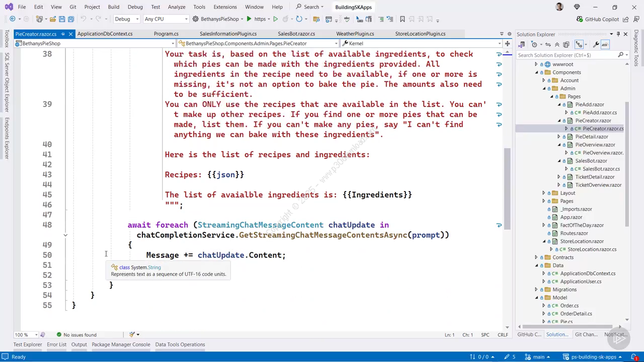Screen dimensions: 644x362
Task: Click the Hot Reload restart icon
Action: point(299,19)
